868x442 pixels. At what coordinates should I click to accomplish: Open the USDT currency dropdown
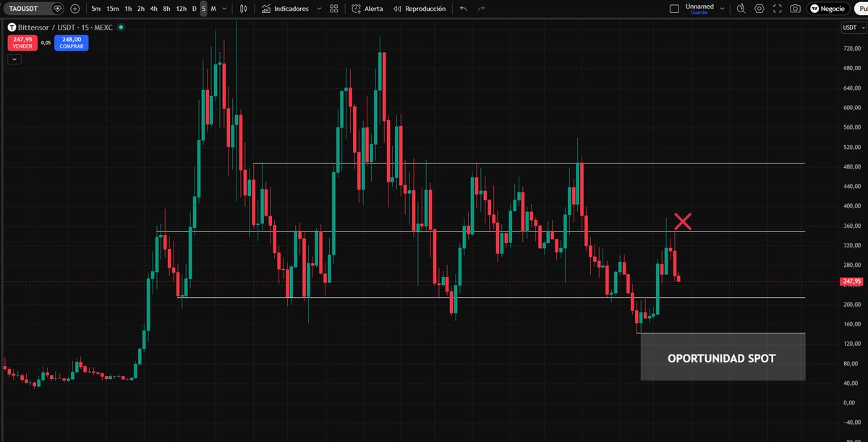(854, 27)
